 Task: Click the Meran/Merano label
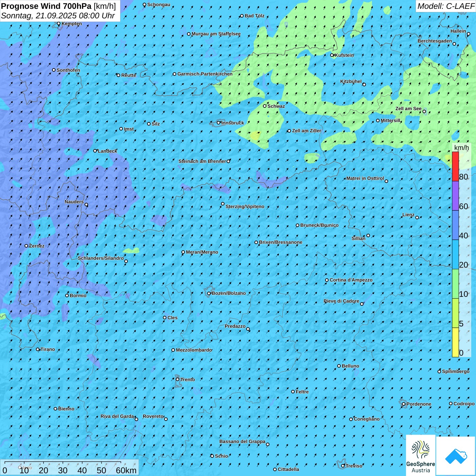point(202,252)
